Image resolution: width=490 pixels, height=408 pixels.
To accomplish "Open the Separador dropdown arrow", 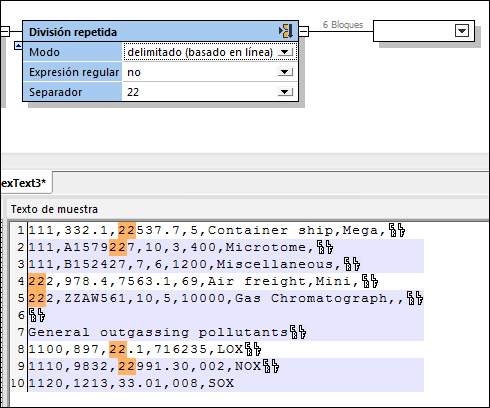I will pyautogui.click(x=285, y=92).
